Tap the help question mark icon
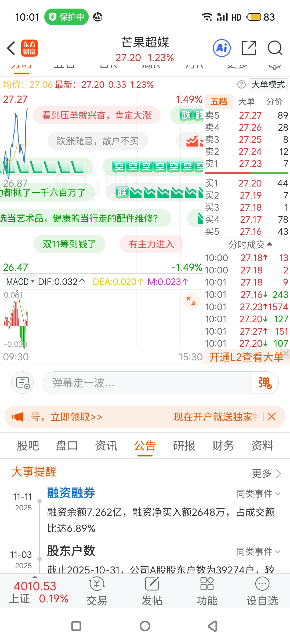This screenshot has height=644, width=290. coord(241,85)
